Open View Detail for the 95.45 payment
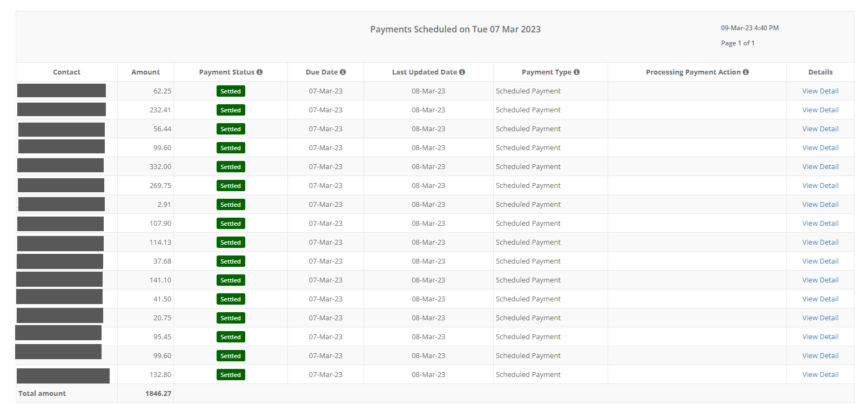This screenshot has width=868, height=404. 820,336
